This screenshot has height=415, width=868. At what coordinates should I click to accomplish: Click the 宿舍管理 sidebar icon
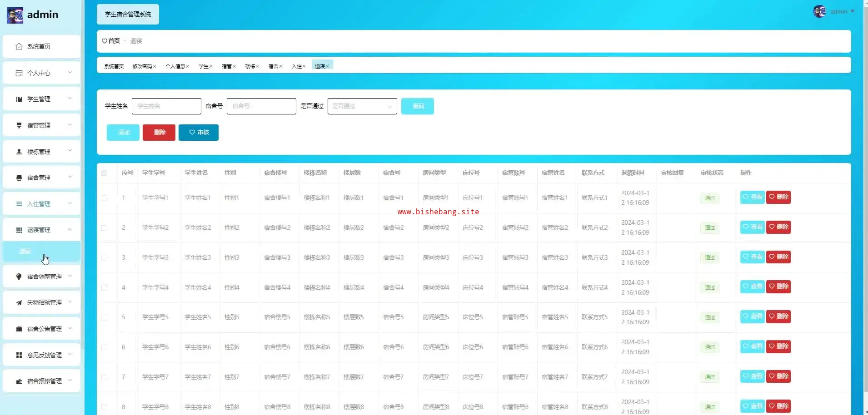click(x=19, y=178)
